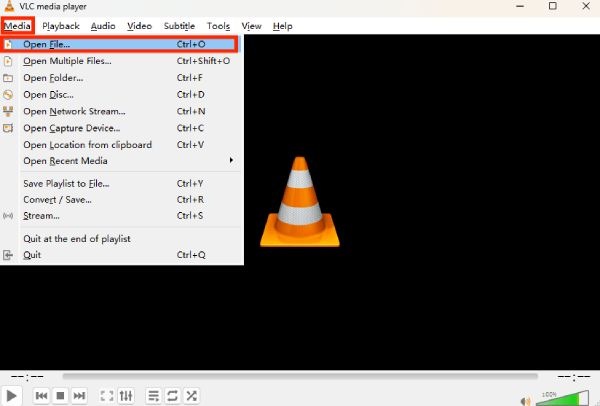Toggle the playlist view
This screenshot has height=406, width=600.
point(153,396)
